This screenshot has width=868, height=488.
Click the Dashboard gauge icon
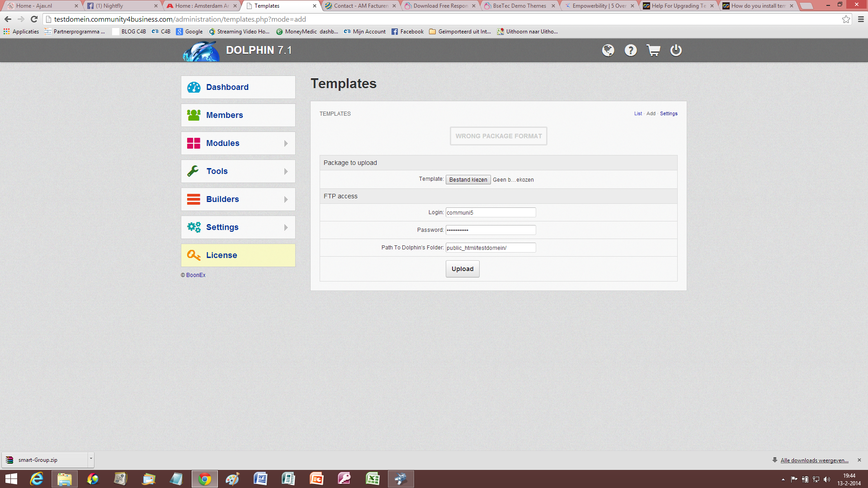194,87
